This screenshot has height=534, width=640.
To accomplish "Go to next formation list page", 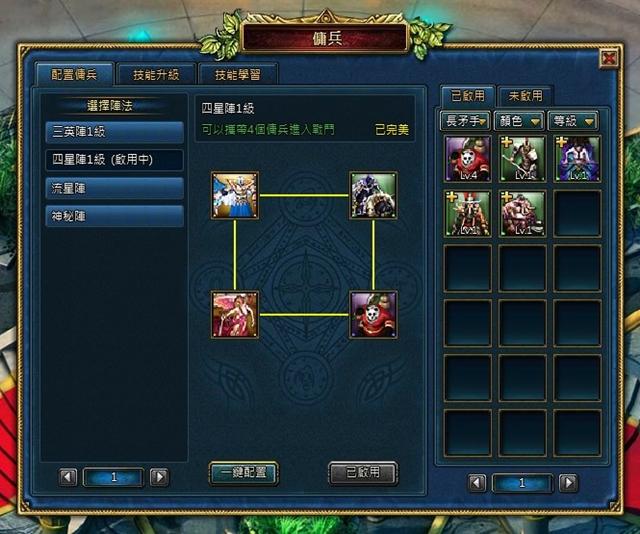I will point(159,476).
